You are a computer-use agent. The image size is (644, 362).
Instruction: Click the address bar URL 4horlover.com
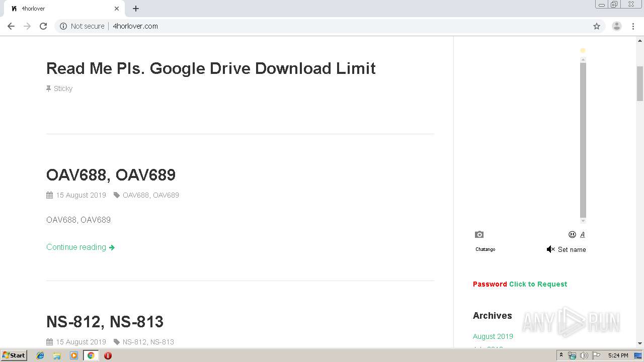(x=135, y=26)
